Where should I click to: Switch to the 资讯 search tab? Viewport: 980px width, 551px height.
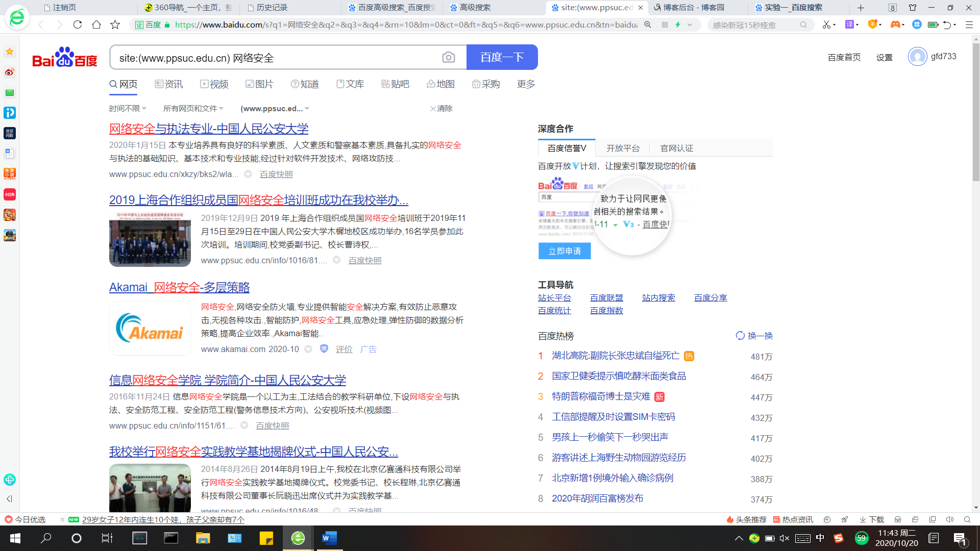click(169, 84)
